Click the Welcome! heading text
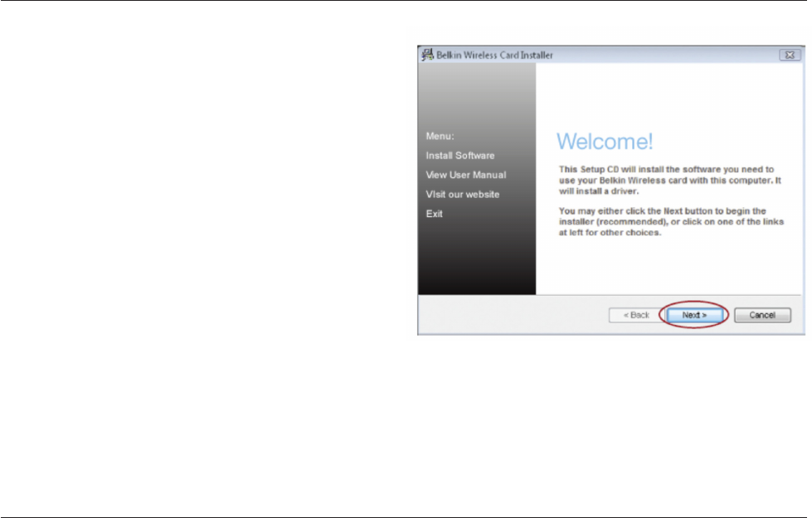The width and height of the screenshot is (812, 518). 605,141
